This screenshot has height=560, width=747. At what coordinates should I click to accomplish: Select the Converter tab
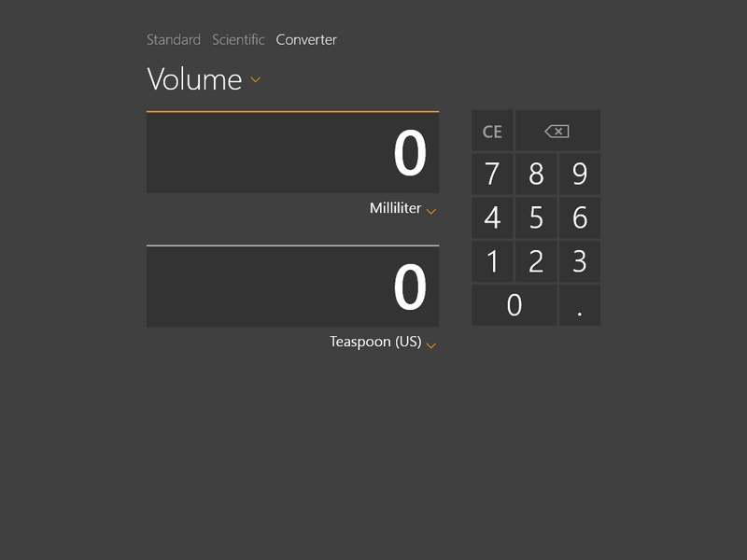306,40
